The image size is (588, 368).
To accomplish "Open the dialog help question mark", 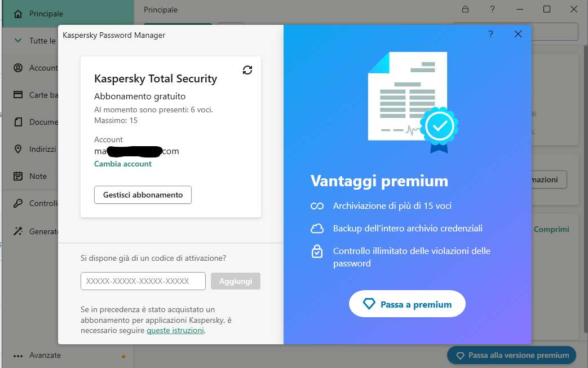I will pyautogui.click(x=490, y=34).
